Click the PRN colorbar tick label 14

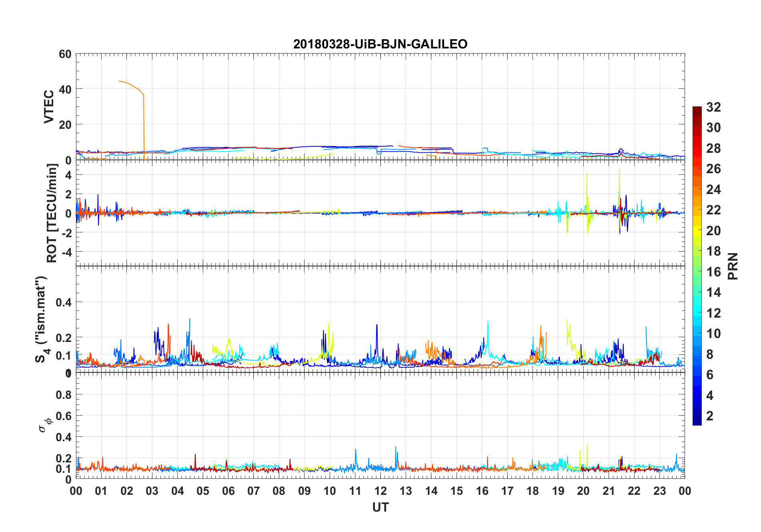pyautogui.click(x=713, y=292)
